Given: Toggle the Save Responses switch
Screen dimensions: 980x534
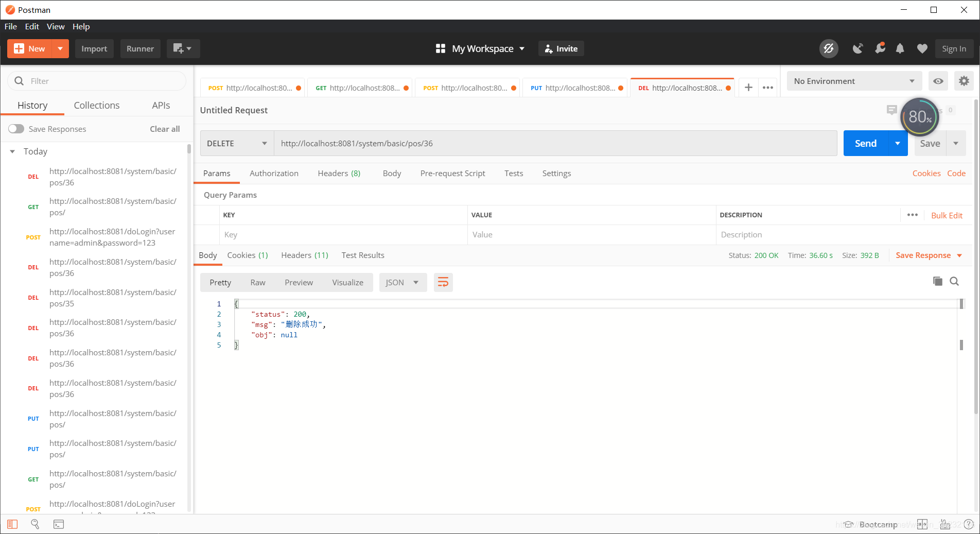Looking at the screenshot, I should pyautogui.click(x=16, y=129).
